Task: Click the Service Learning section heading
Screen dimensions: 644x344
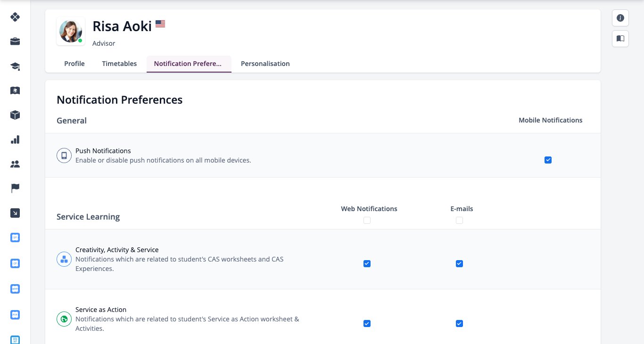Action: click(x=88, y=217)
